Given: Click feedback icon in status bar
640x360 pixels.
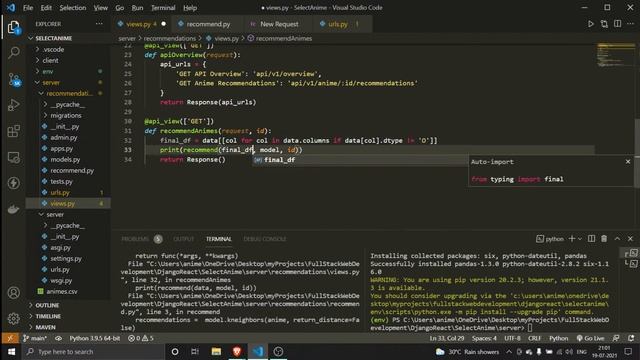Looking at the screenshot, I should tap(616, 338).
